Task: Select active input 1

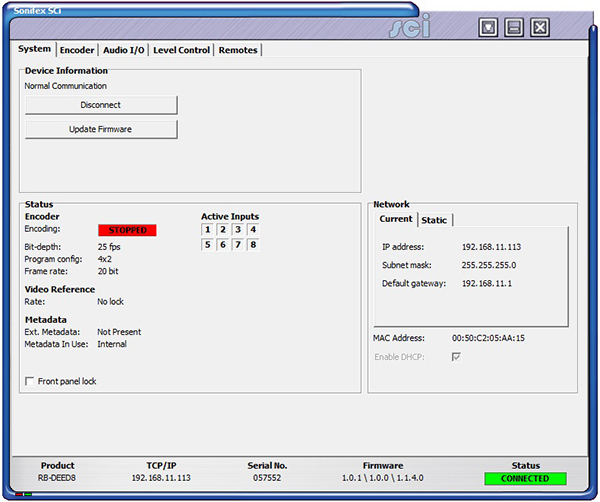Action: [207, 230]
